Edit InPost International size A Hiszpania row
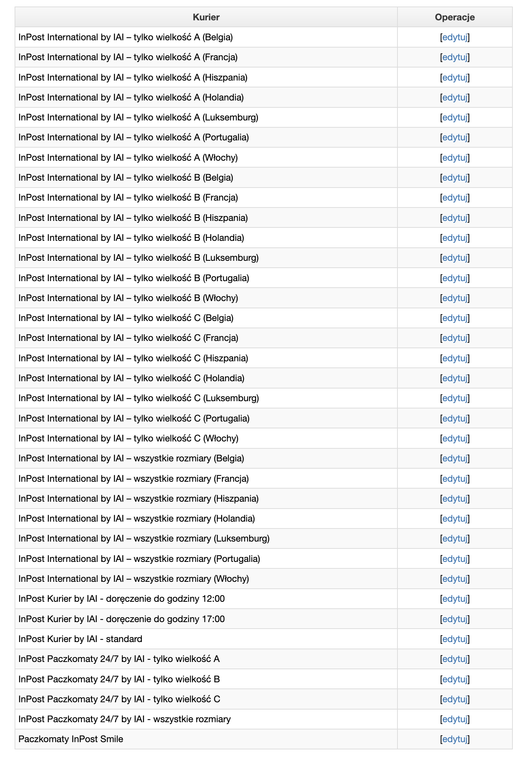 [455, 77]
